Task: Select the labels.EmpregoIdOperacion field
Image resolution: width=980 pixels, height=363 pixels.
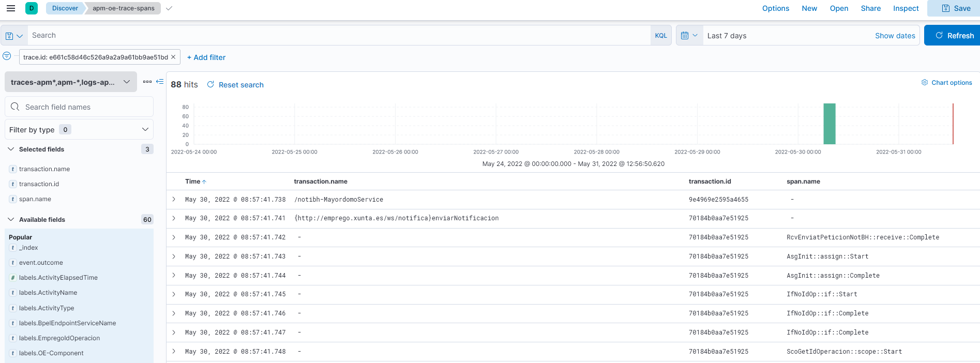Action: coord(59,338)
